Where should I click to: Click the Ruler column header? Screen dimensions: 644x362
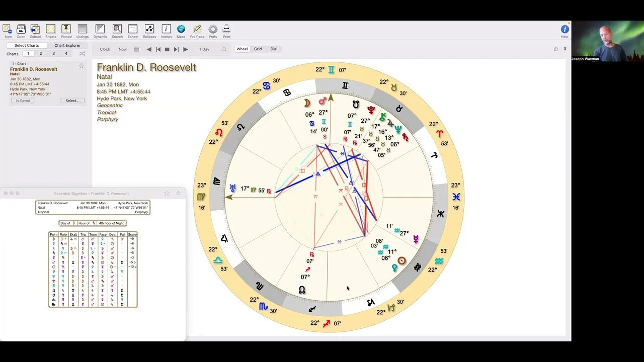63,234
